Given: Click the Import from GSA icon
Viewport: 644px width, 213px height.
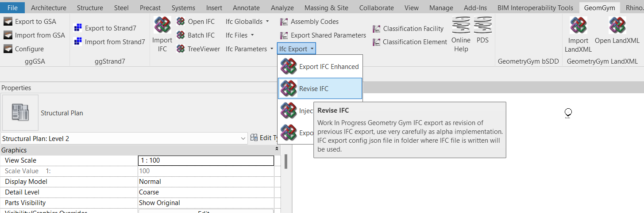Looking at the screenshot, I should (x=8, y=35).
